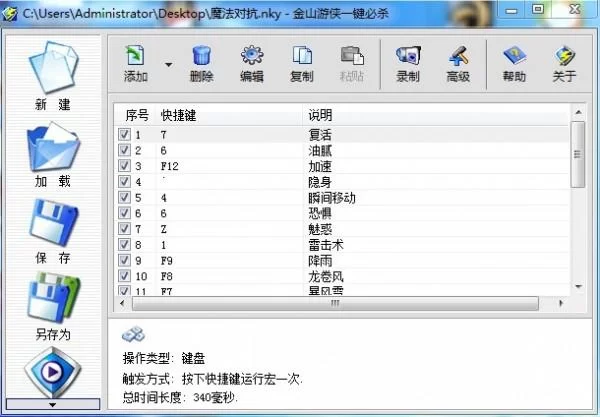Disable the checkbox for row 4 隐身

click(x=124, y=181)
